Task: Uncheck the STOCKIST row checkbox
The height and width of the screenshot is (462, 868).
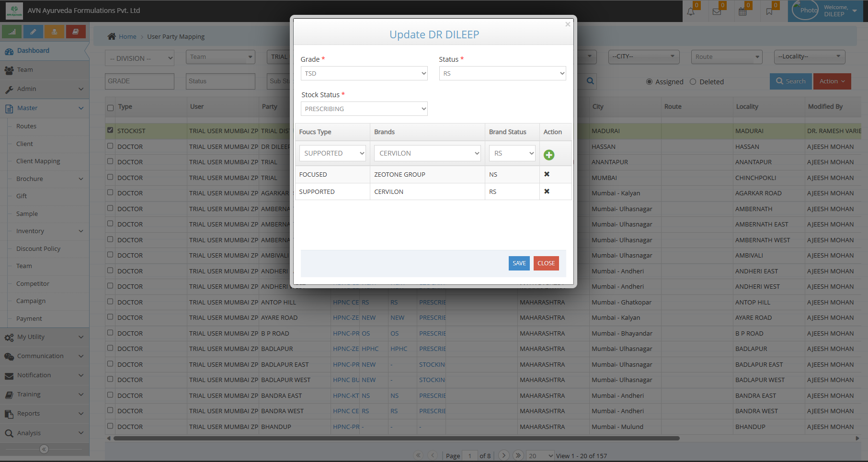Action: tap(111, 130)
